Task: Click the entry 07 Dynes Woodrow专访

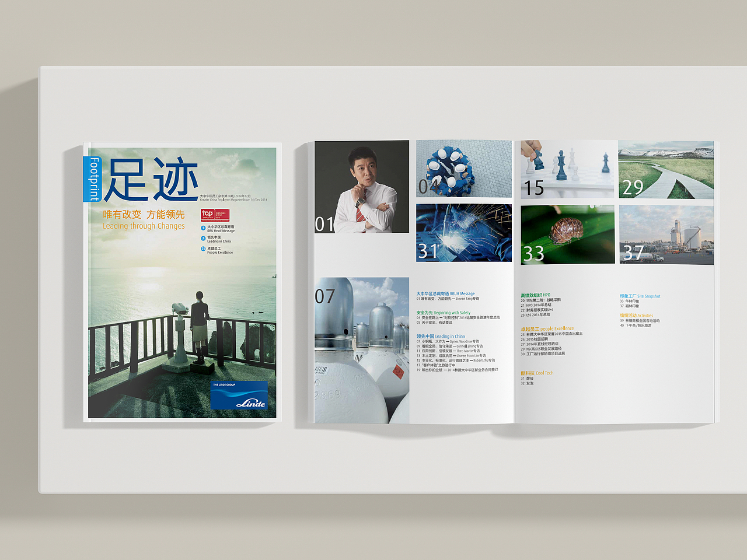Action: click(448, 342)
